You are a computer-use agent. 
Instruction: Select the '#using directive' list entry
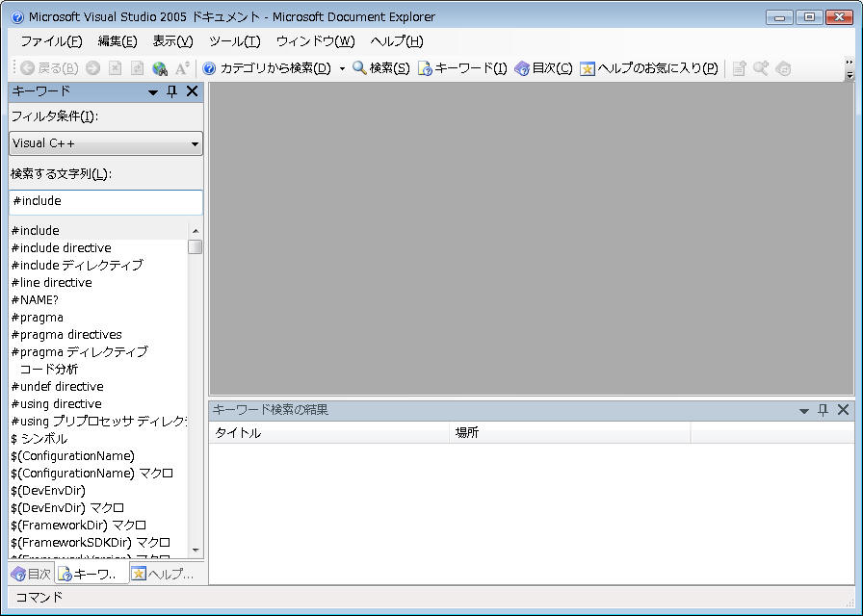[99, 403]
